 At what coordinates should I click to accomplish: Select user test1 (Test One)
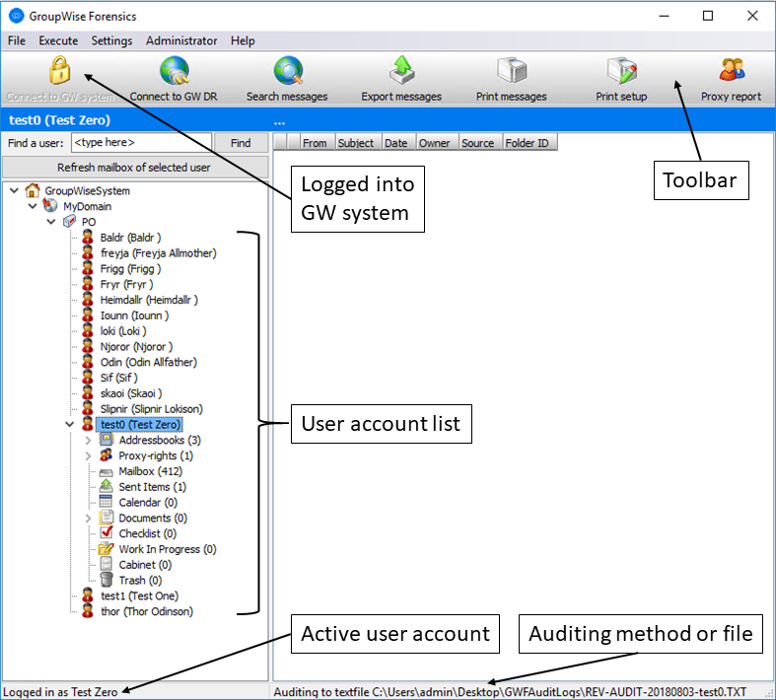click(140, 595)
